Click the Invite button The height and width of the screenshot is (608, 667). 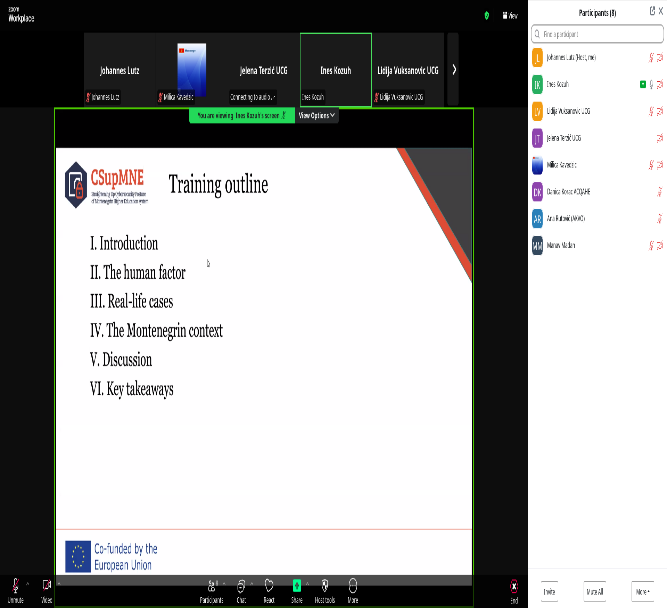549,591
